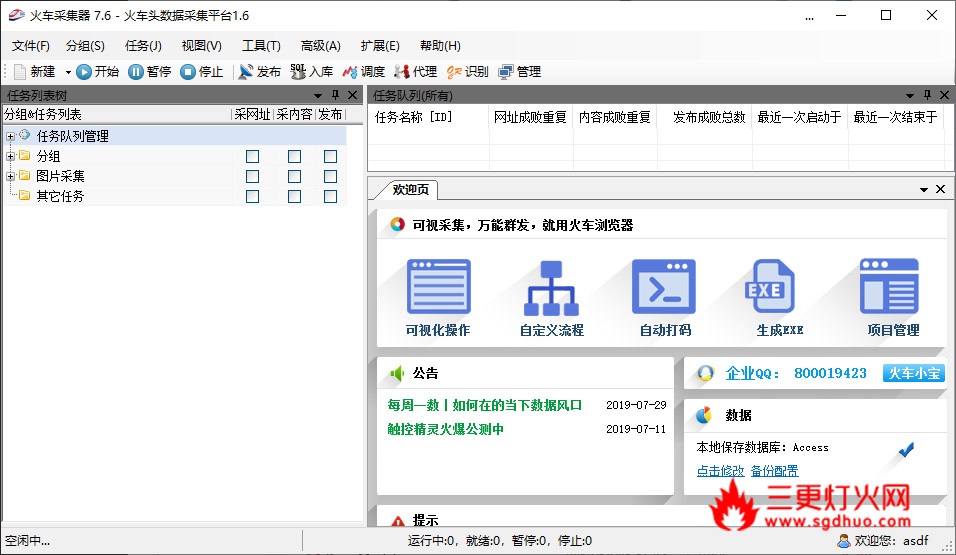Screen dimensions: 956x555
Task: Toggle 发布 checkbox for 图片采集
Action: [x=330, y=177]
